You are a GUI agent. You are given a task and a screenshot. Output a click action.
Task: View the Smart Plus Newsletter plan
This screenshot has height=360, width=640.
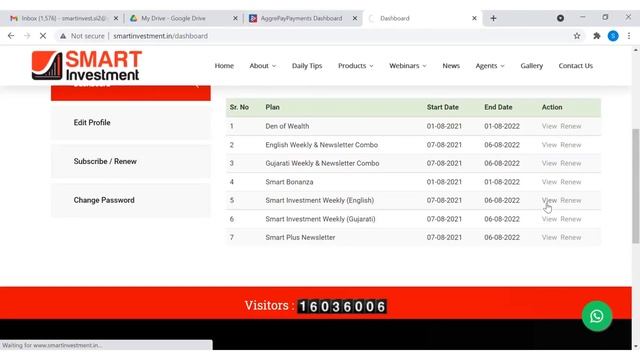pos(549,238)
